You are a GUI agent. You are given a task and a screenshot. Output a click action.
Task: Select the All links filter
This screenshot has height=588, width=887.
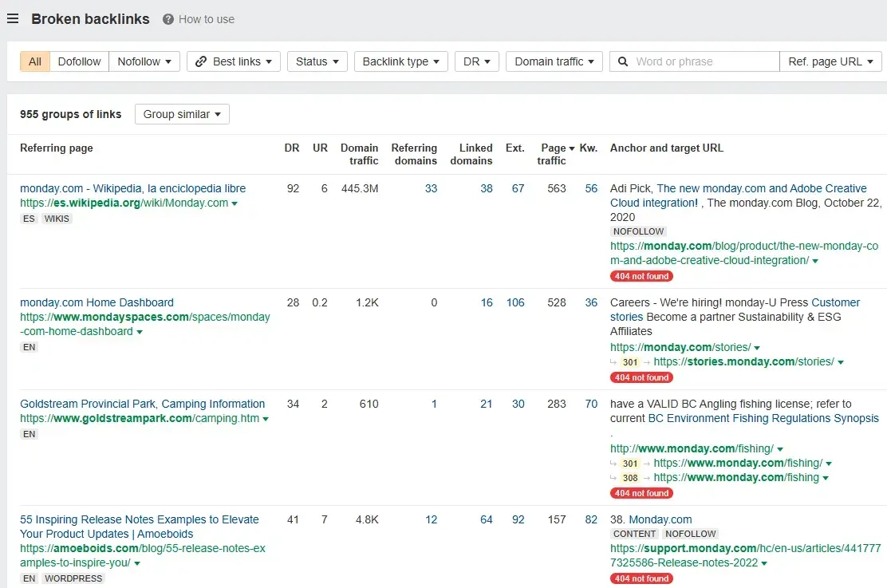35,61
